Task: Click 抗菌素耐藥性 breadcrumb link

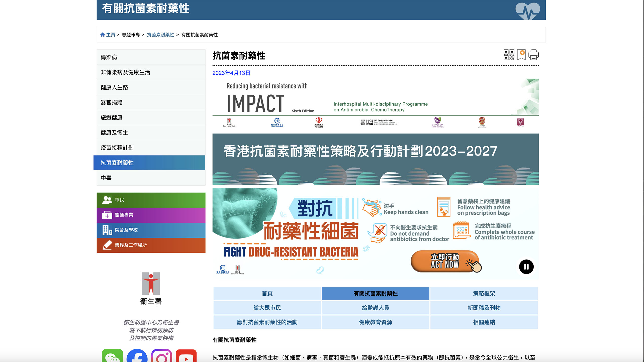Action: point(160,35)
